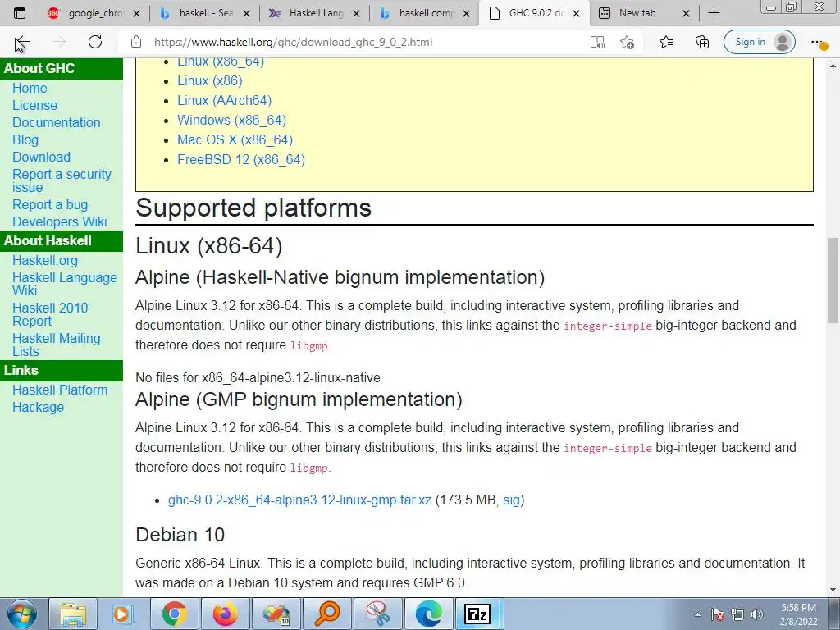
Task: Jump to FreeBSD 12 (x86_64) link
Action: 241,160
